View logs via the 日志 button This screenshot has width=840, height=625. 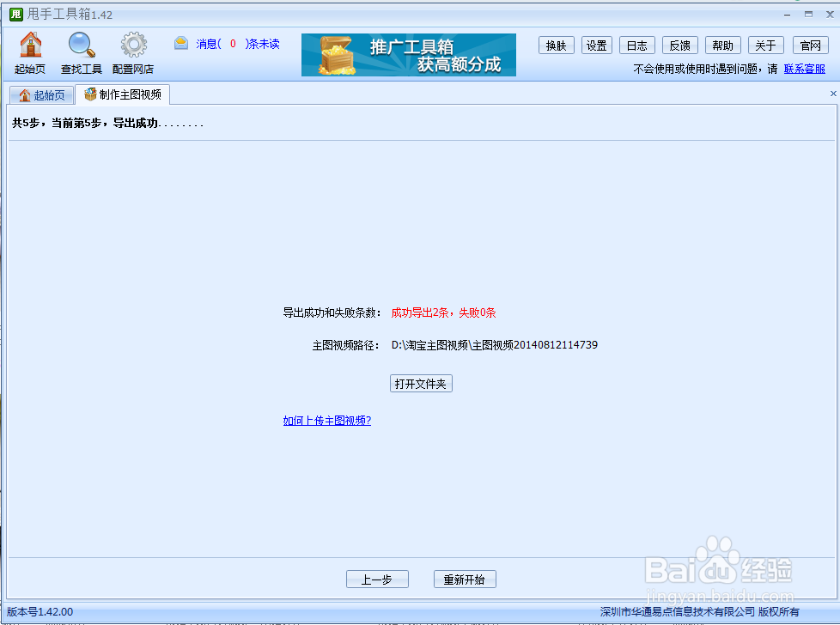pyautogui.click(x=636, y=45)
